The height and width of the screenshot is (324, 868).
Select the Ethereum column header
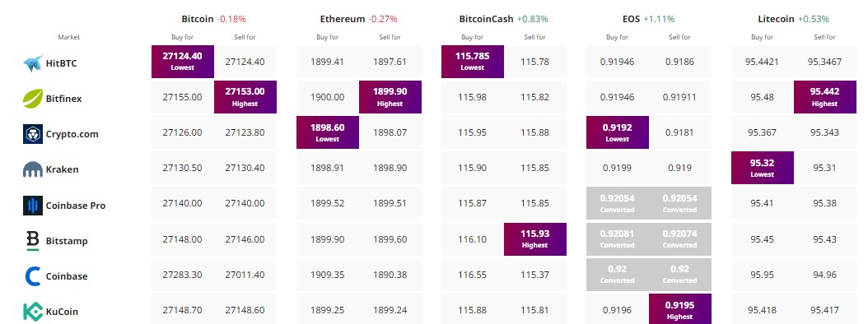coord(342,19)
